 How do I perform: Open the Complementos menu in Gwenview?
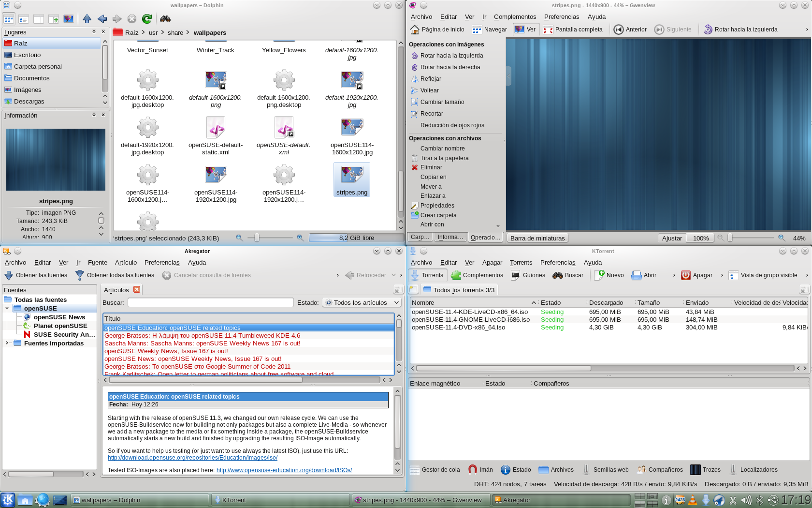tap(515, 17)
